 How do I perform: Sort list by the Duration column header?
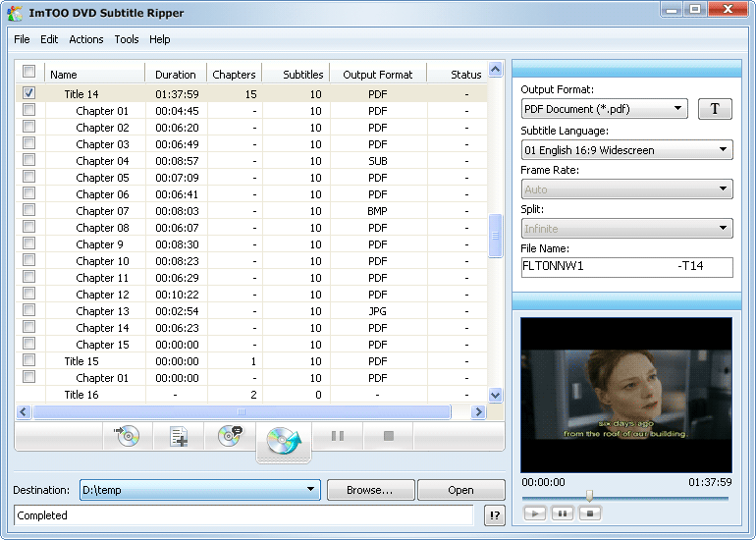coord(176,75)
